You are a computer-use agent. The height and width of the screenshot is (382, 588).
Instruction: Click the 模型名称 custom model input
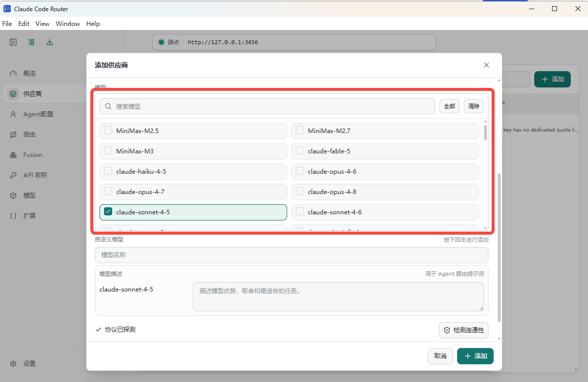[291, 254]
